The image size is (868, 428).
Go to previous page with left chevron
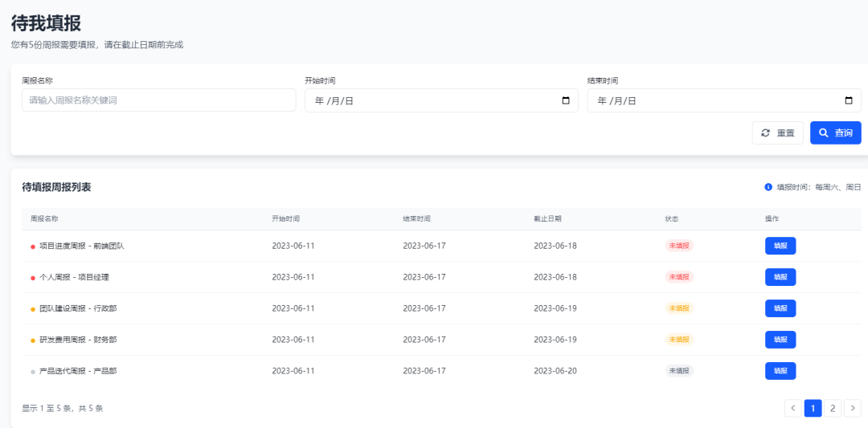click(x=793, y=408)
